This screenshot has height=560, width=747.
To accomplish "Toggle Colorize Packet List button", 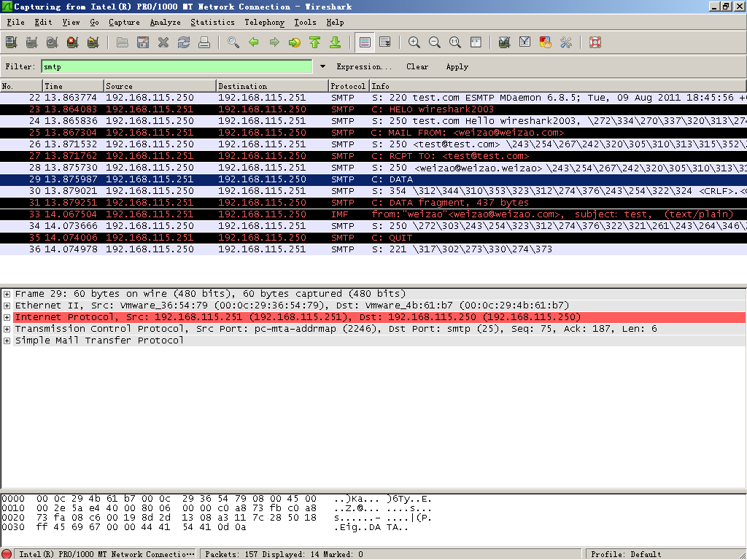I will pyautogui.click(x=365, y=42).
